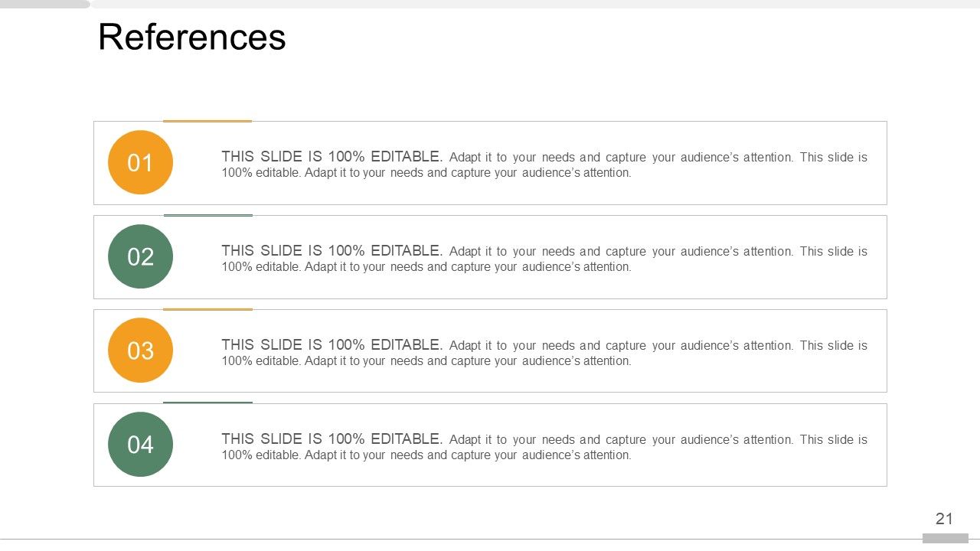This screenshot has height=551, width=980.
Task: Click the slide number 21
Action: tap(944, 519)
